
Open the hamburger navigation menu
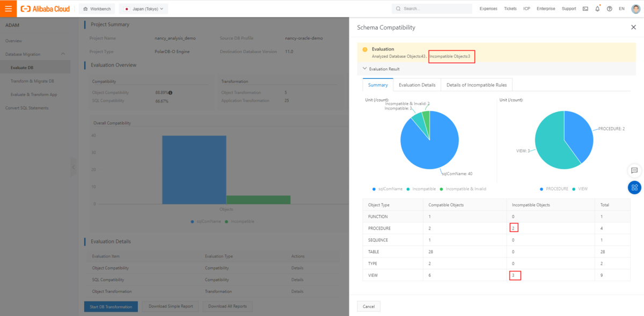8,9
